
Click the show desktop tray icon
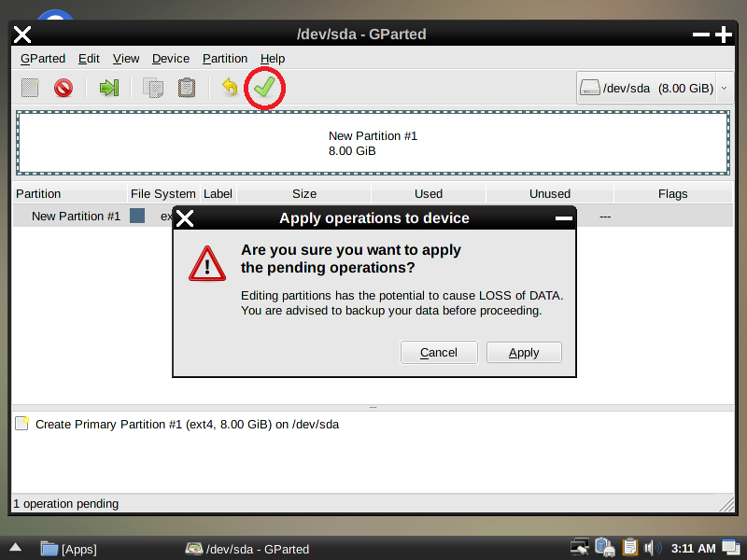(x=731, y=548)
